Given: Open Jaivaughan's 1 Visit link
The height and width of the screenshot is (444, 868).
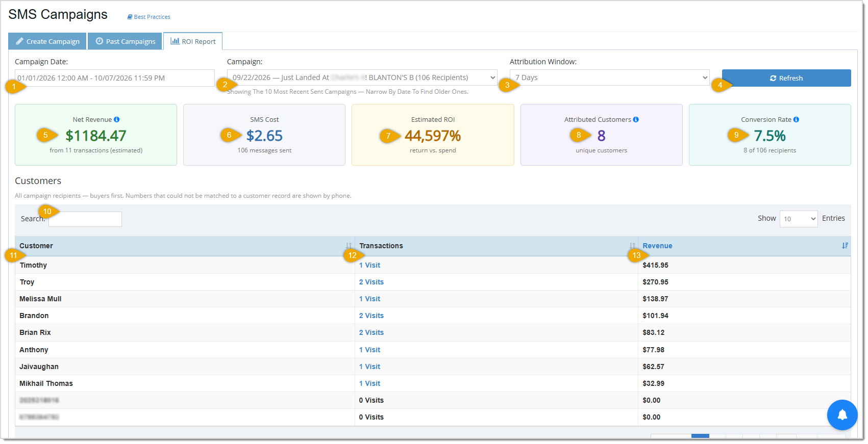Looking at the screenshot, I should pyautogui.click(x=369, y=367).
